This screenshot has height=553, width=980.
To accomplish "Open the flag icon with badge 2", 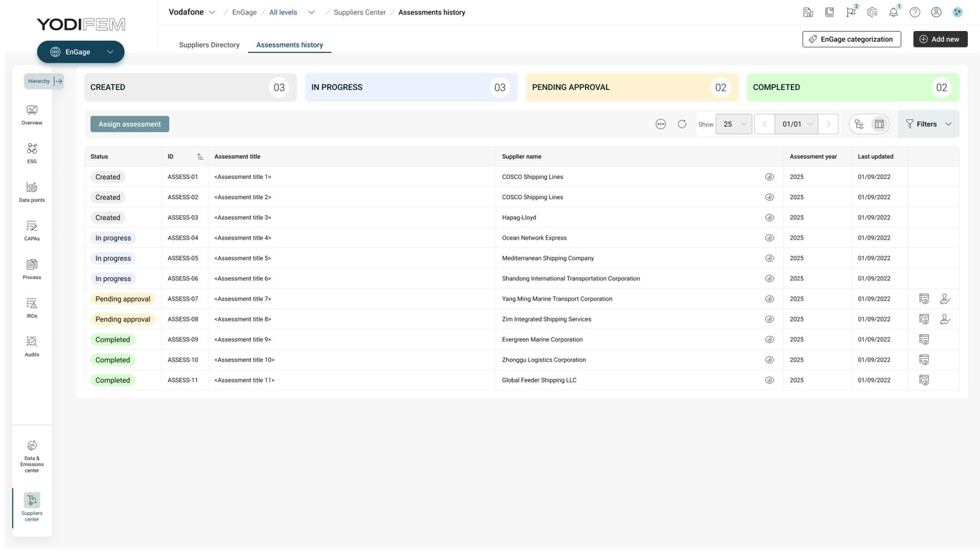I will click(x=851, y=12).
